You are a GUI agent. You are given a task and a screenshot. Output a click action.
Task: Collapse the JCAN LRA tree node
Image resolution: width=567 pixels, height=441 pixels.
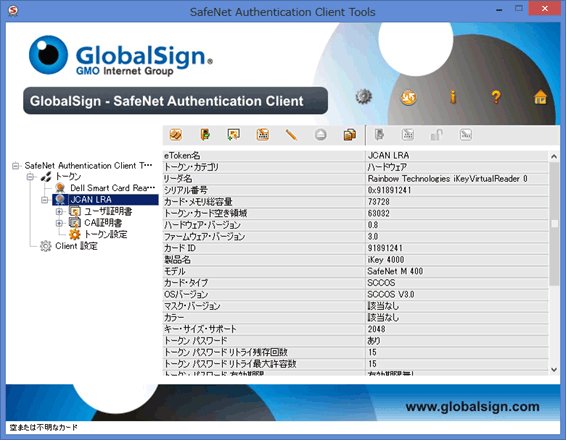(44, 200)
